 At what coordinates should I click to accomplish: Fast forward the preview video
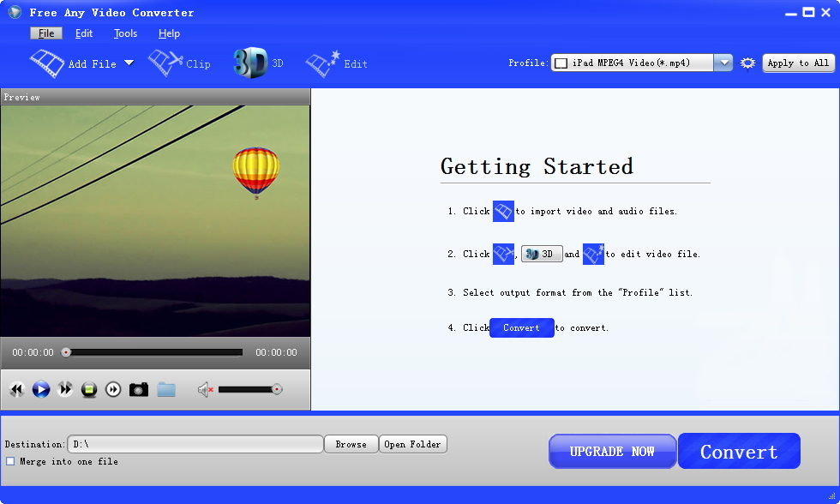click(x=65, y=389)
